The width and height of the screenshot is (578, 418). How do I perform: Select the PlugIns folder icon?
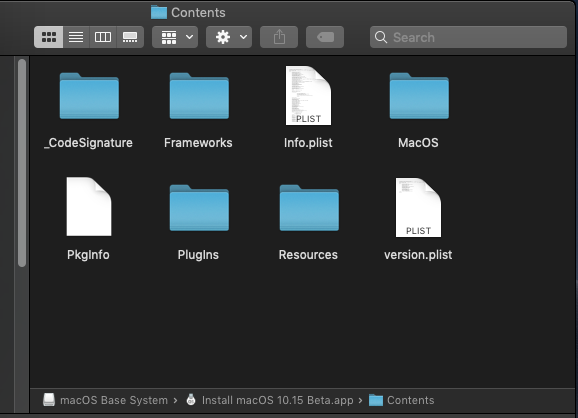pos(199,208)
